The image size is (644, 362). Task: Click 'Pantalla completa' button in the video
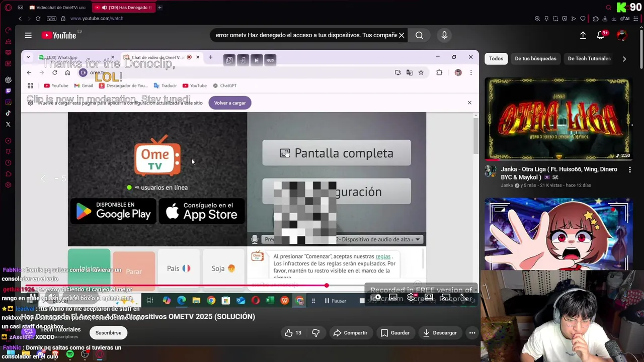337,153
